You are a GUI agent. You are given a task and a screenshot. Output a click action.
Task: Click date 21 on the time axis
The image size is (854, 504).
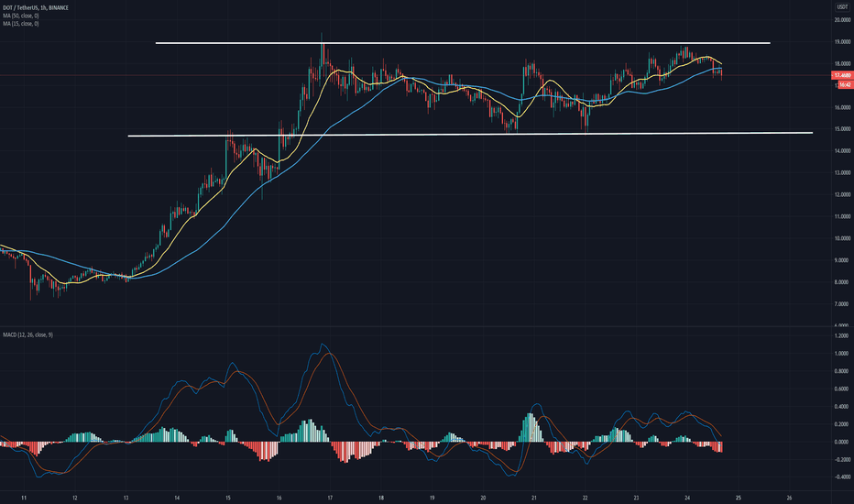(533, 498)
